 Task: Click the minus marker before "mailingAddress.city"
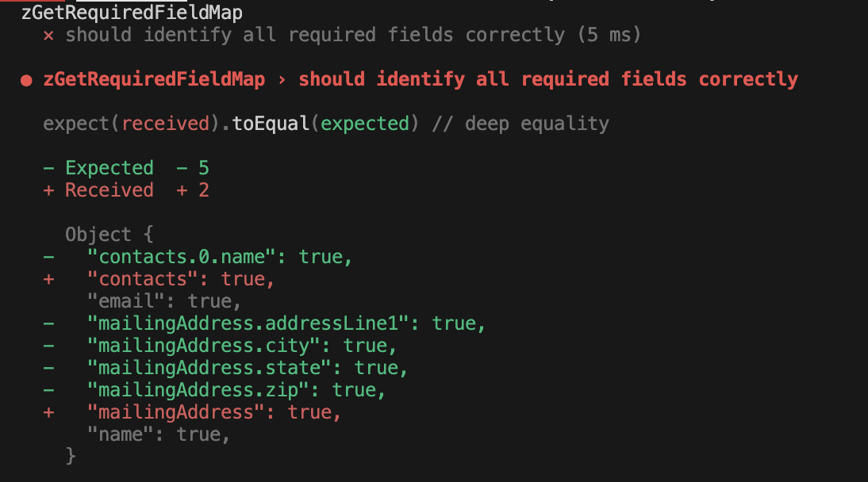click(x=48, y=346)
